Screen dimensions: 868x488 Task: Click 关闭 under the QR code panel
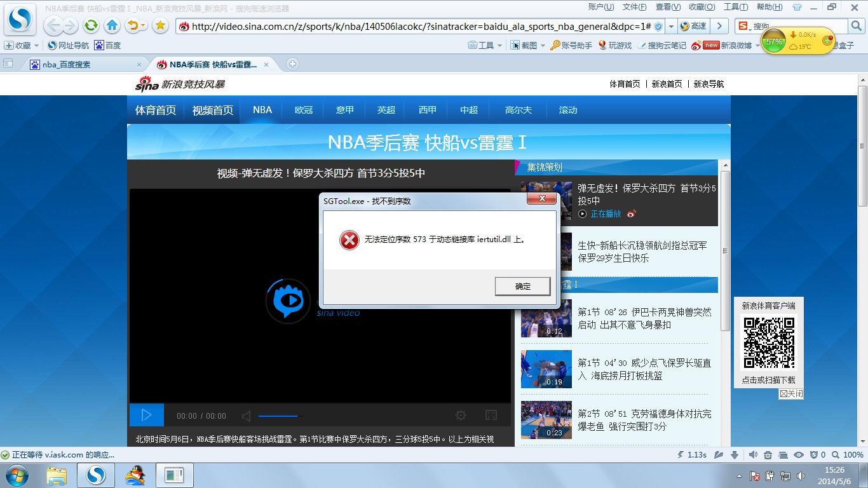pos(792,394)
